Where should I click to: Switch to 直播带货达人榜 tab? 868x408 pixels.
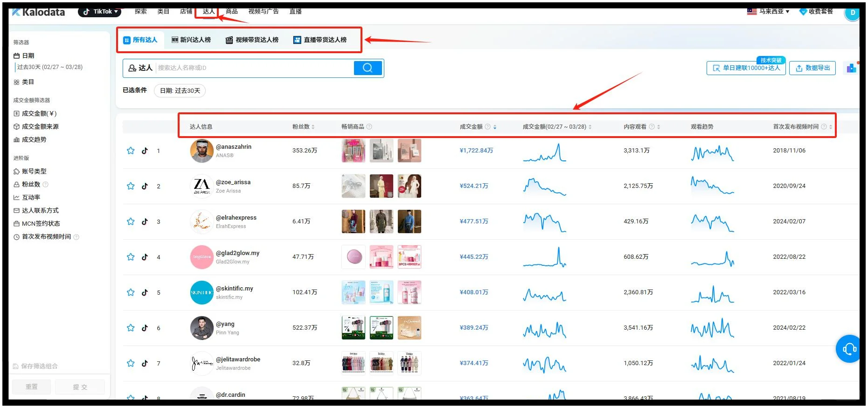point(320,40)
